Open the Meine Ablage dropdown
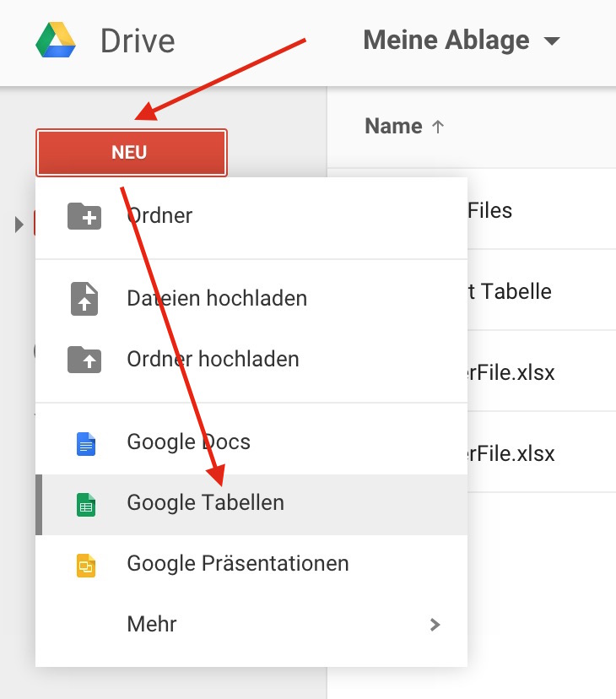616x699 pixels. (x=462, y=41)
